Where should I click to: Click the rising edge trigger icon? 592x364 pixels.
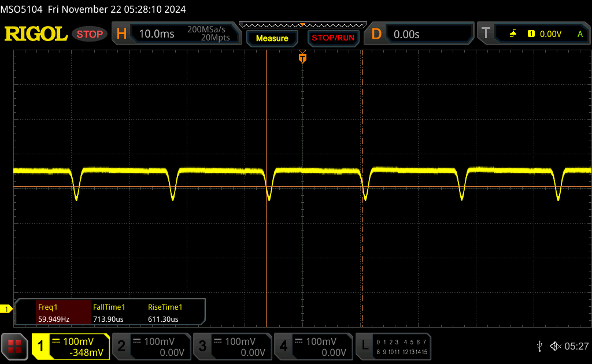tap(513, 34)
